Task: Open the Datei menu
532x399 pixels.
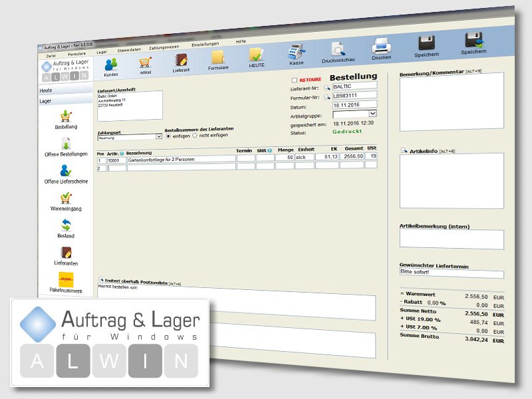Action: pos(51,56)
